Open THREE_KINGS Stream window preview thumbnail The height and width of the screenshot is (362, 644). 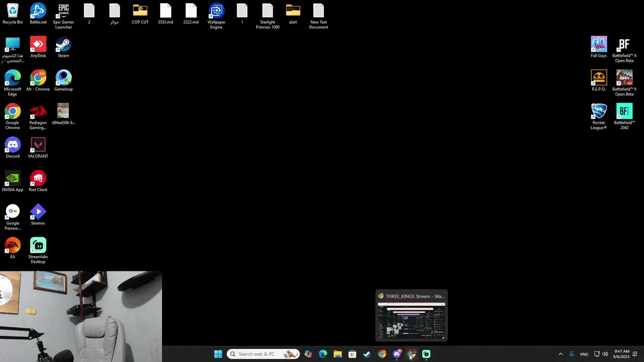click(412, 321)
